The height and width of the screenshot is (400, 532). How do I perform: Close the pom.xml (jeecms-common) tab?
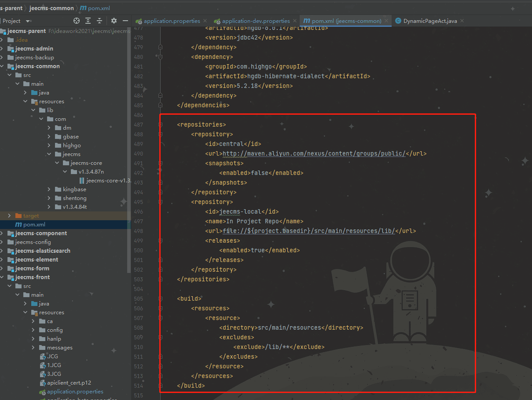pos(386,21)
